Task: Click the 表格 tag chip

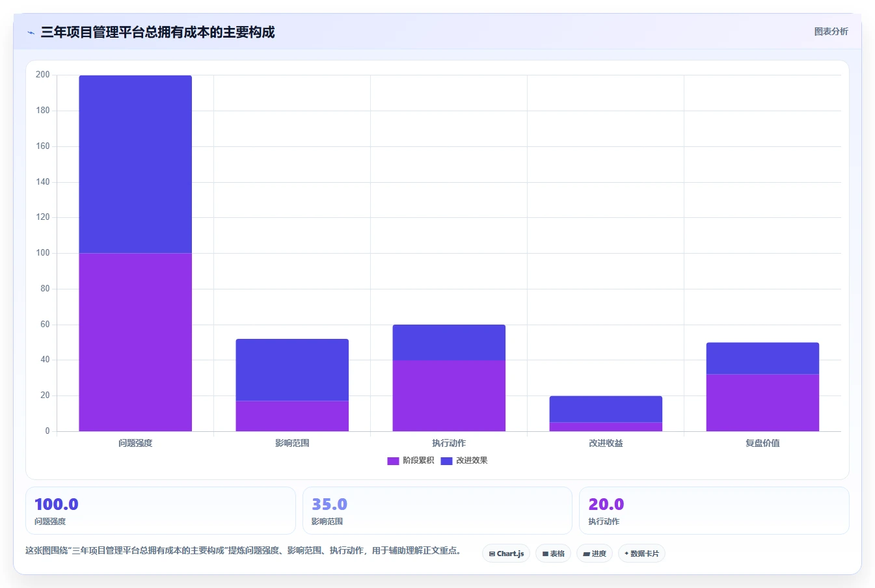Action: click(553, 554)
